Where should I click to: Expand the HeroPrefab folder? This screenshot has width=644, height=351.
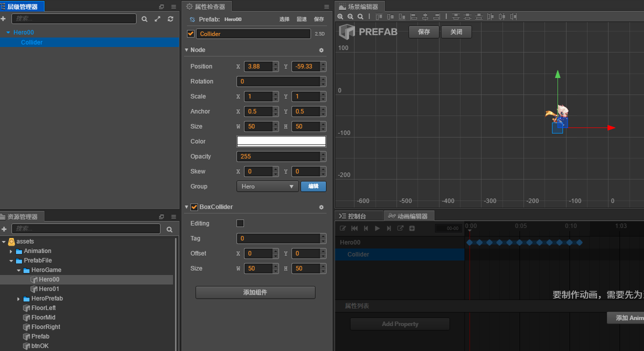(x=19, y=298)
